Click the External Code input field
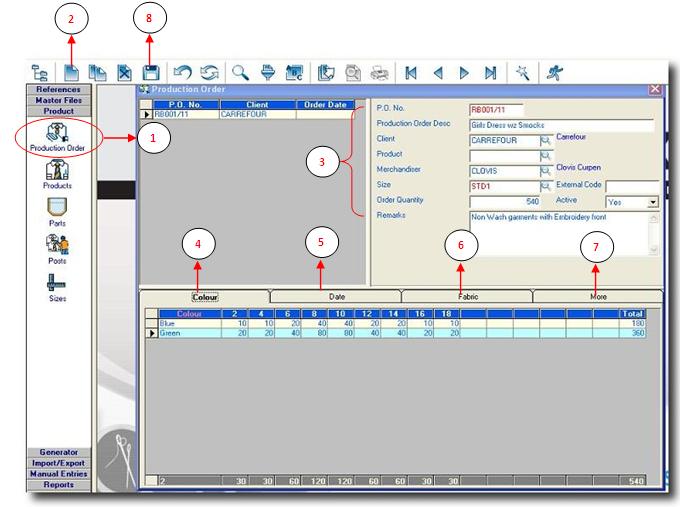This screenshot has width=680, height=507. tap(631, 186)
